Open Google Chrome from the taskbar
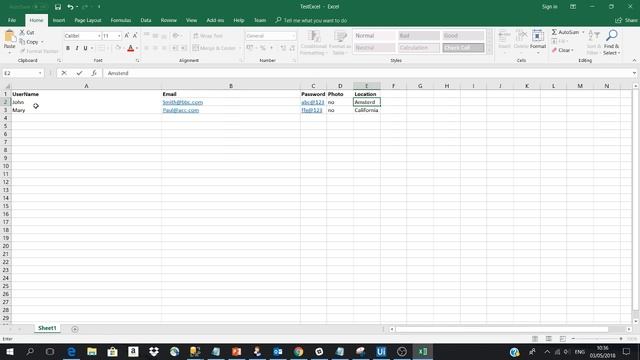 click(298, 351)
